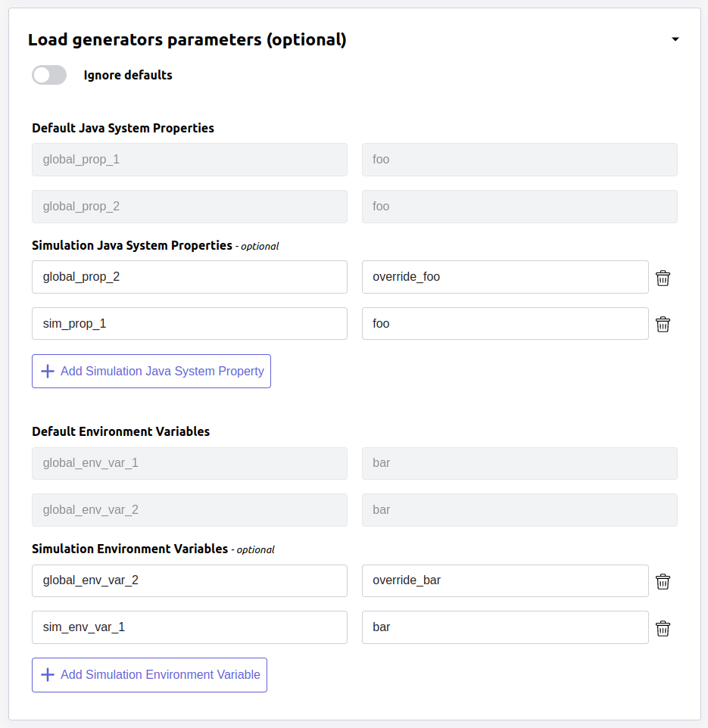
Task: Delete the global_prop_2 override_foo property row
Action: tap(663, 278)
